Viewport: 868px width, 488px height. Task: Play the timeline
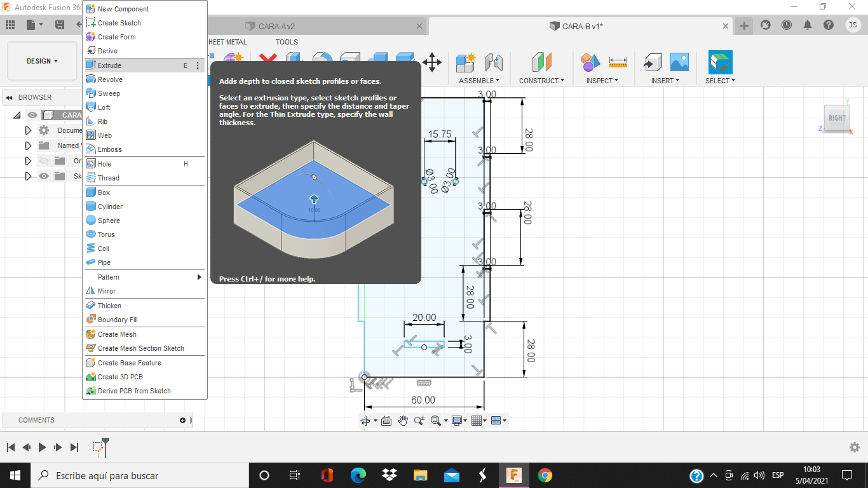[x=42, y=447]
